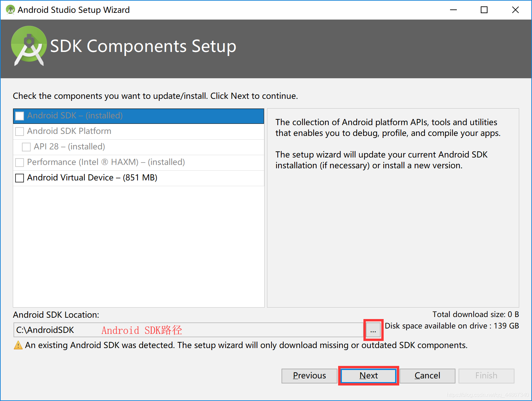Select the 'Android Virtual Device – (851 MB)' row
The image size is (532, 401).
(x=139, y=178)
